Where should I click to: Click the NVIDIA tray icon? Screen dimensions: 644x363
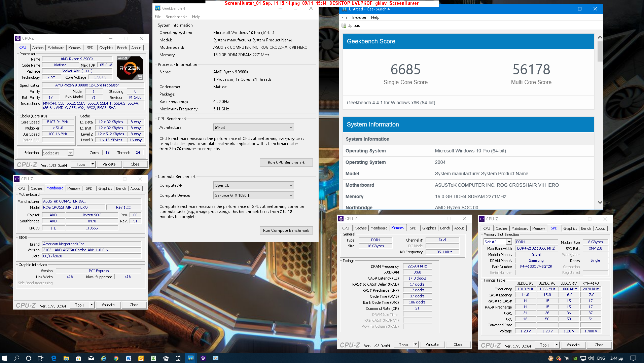pos(575,358)
